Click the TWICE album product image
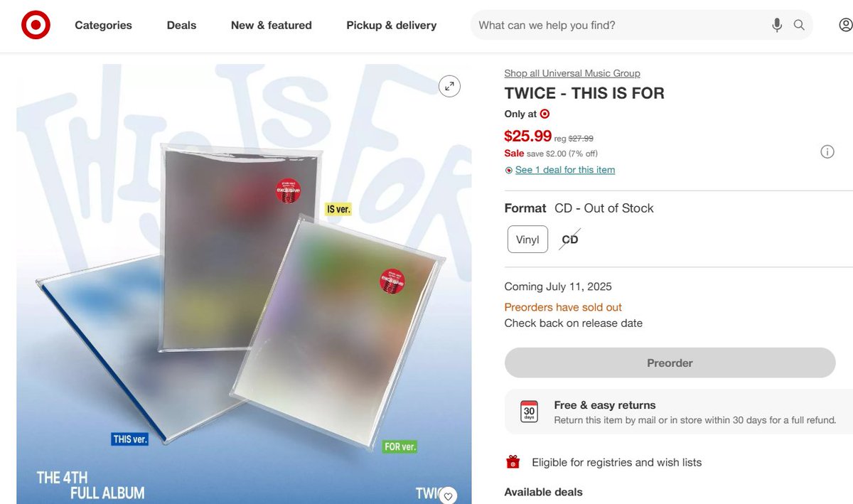 (x=244, y=284)
